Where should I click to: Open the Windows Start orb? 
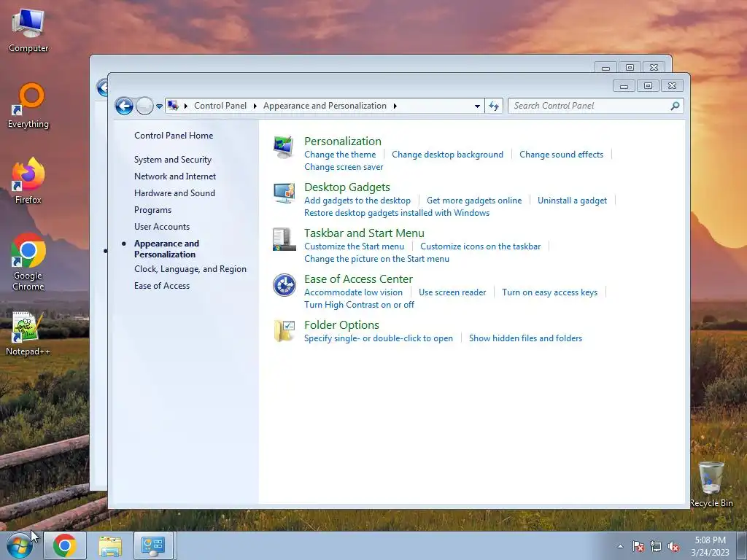pos(20,545)
